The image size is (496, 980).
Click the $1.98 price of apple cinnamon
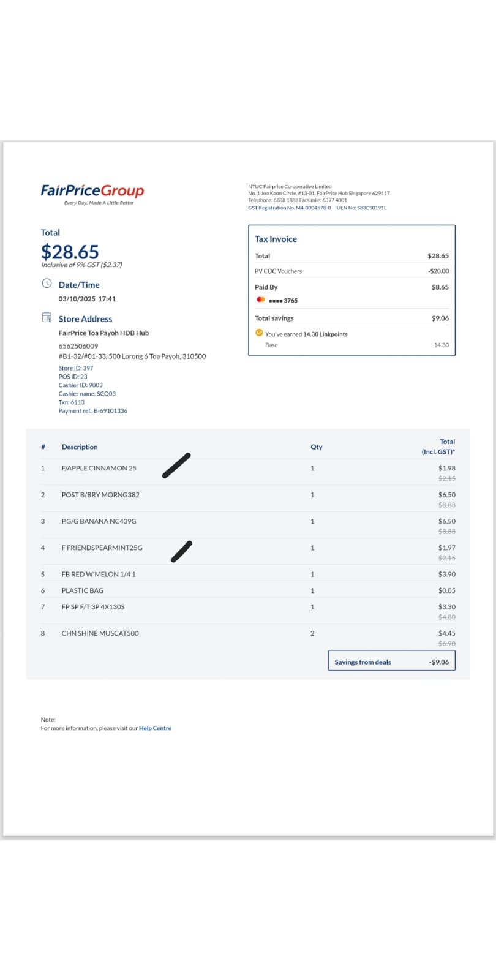[x=447, y=468]
